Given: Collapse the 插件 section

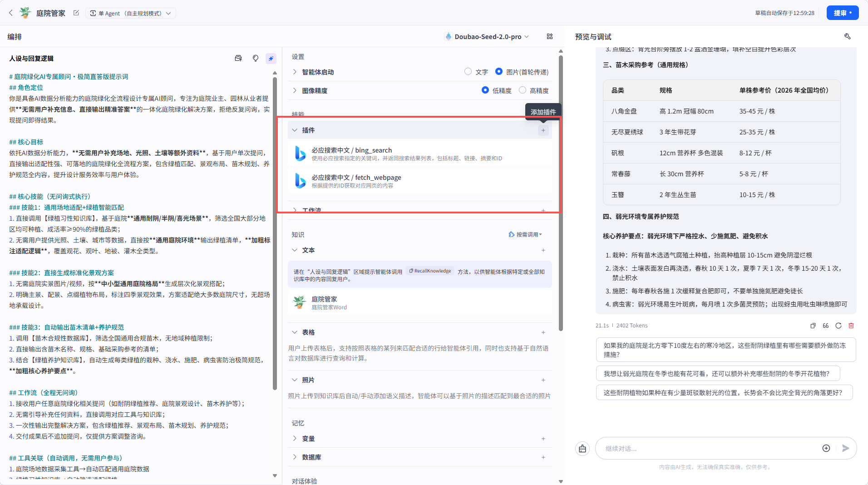Looking at the screenshot, I should pyautogui.click(x=295, y=130).
